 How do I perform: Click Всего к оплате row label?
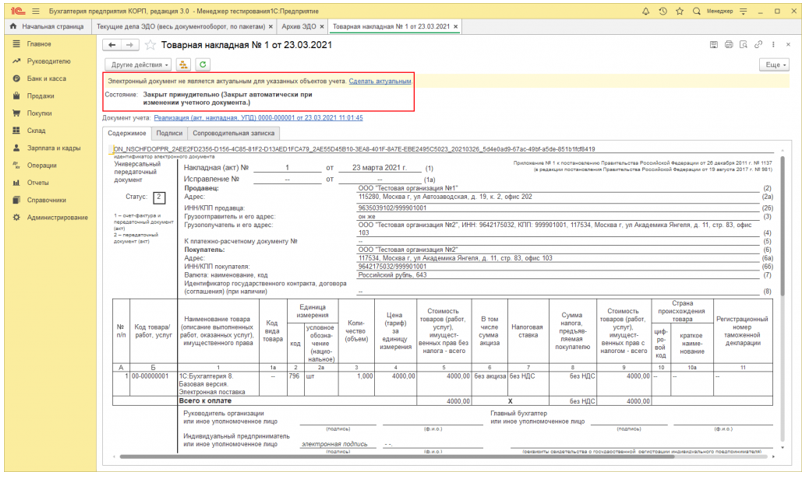pyautogui.click(x=205, y=401)
